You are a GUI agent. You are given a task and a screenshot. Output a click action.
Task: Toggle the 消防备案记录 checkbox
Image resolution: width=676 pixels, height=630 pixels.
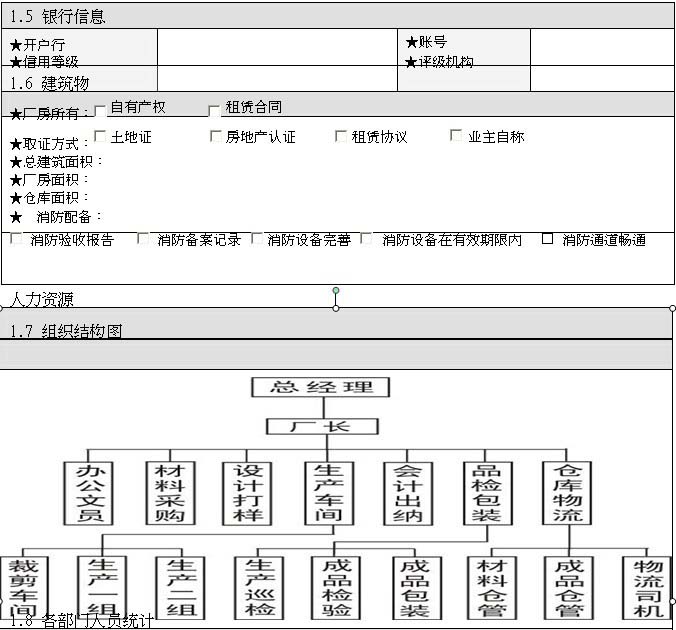[143, 239]
